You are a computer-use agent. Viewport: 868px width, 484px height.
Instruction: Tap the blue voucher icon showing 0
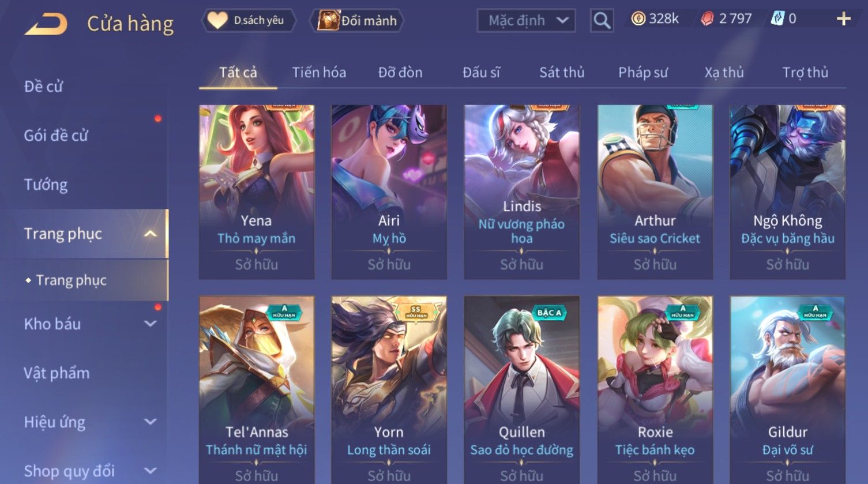(x=777, y=19)
